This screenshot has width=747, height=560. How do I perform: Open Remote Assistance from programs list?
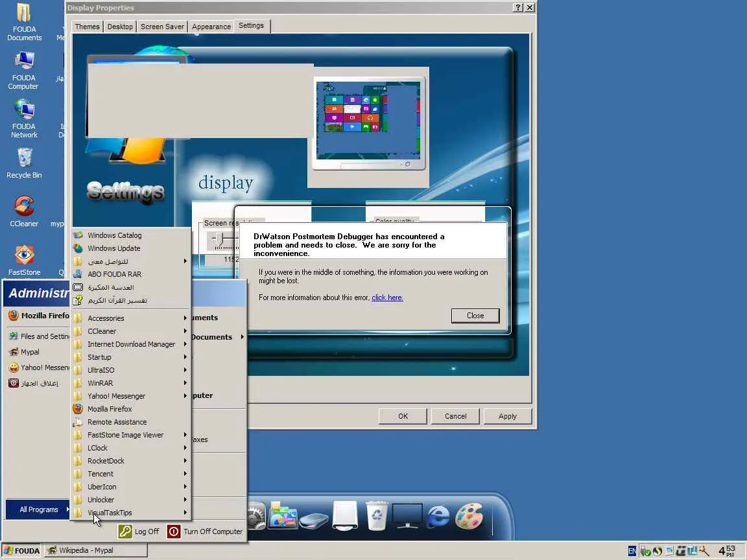131,422
